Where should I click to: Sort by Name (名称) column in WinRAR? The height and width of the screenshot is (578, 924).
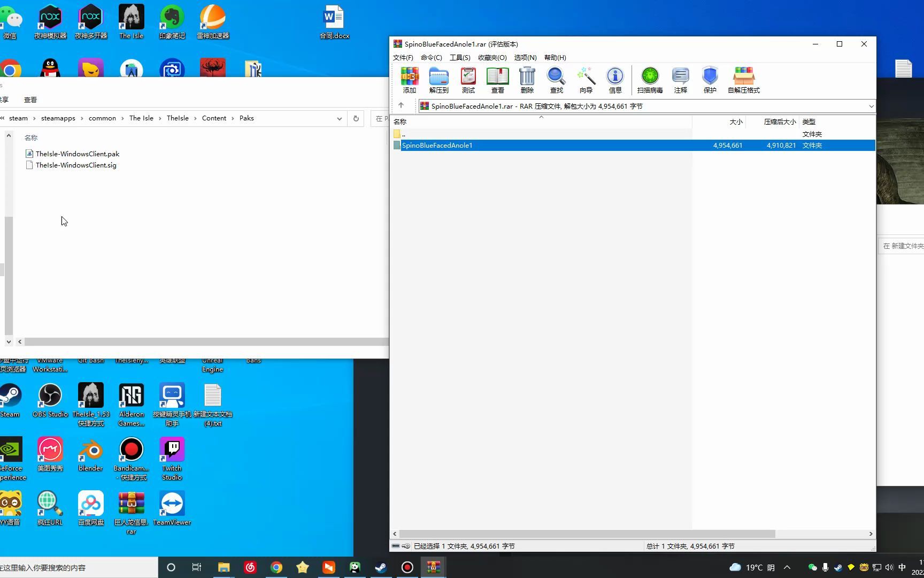point(541,121)
